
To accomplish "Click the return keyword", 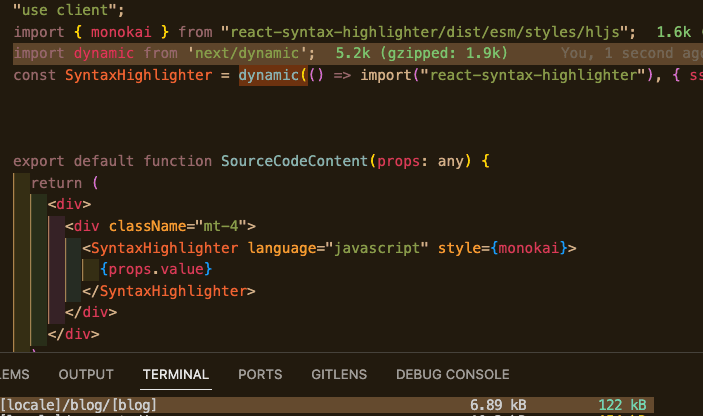I will coord(56,183).
